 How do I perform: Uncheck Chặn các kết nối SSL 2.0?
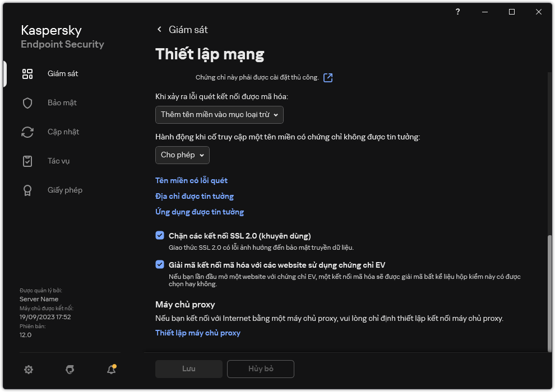point(160,236)
